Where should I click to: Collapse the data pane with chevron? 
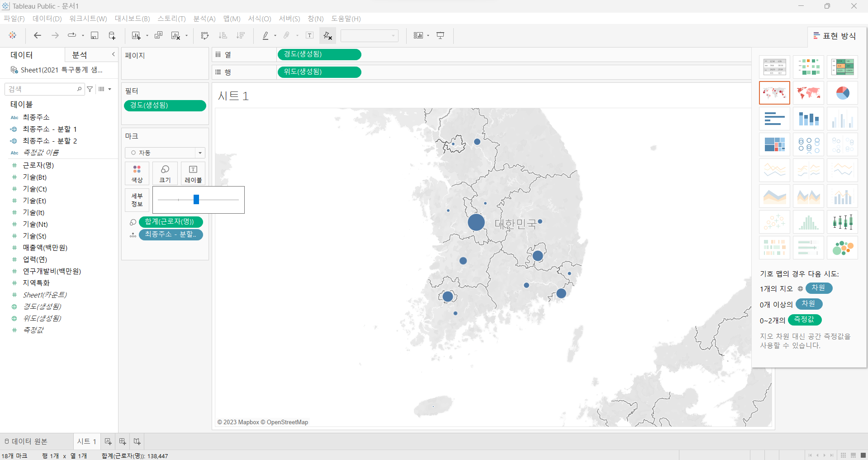[113, 54]
